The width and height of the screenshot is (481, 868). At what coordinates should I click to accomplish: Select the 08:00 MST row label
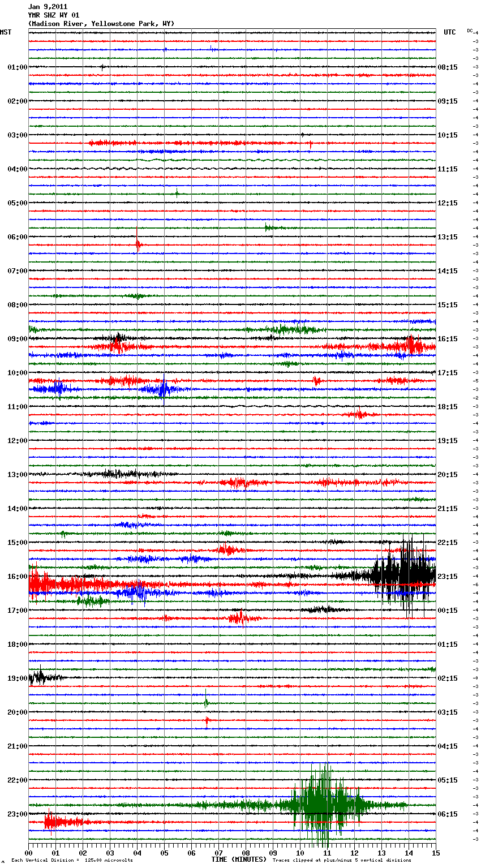18,305
